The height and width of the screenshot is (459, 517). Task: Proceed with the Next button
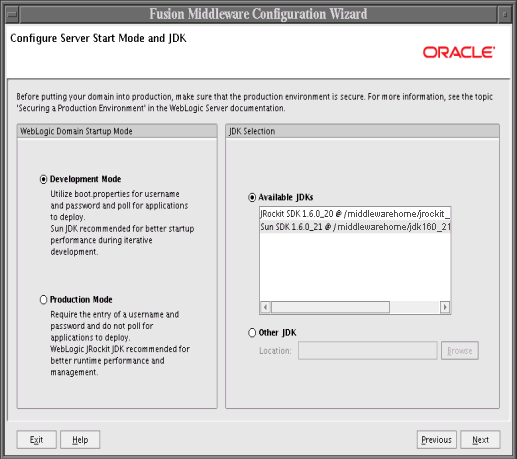point(480,440)
